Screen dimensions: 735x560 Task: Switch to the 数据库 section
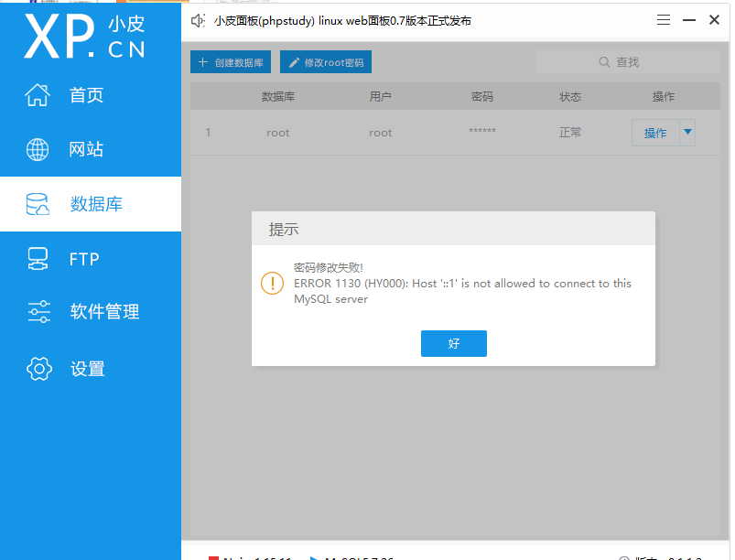pyautogui.click(x=91, y=204)
